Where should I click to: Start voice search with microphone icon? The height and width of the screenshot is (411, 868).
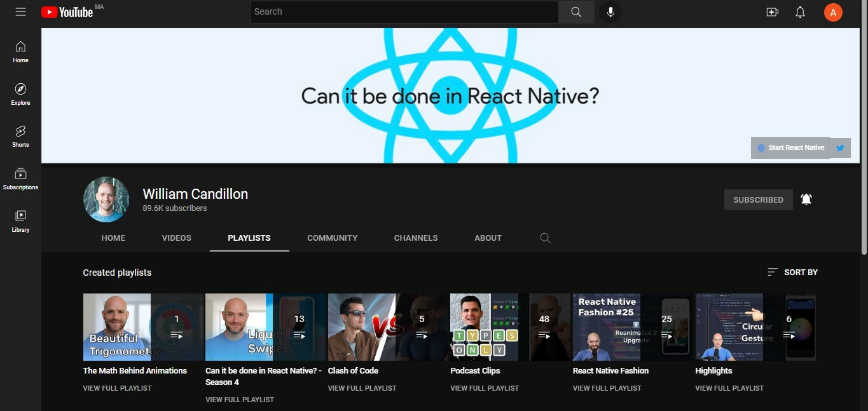(x=610, y=12)
